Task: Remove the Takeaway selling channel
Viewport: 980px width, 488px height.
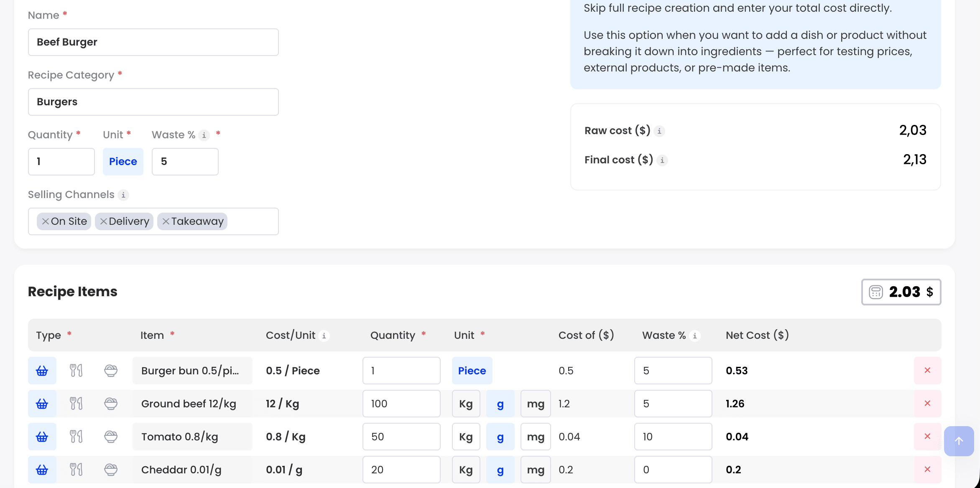Action: [x=166, y=221]
